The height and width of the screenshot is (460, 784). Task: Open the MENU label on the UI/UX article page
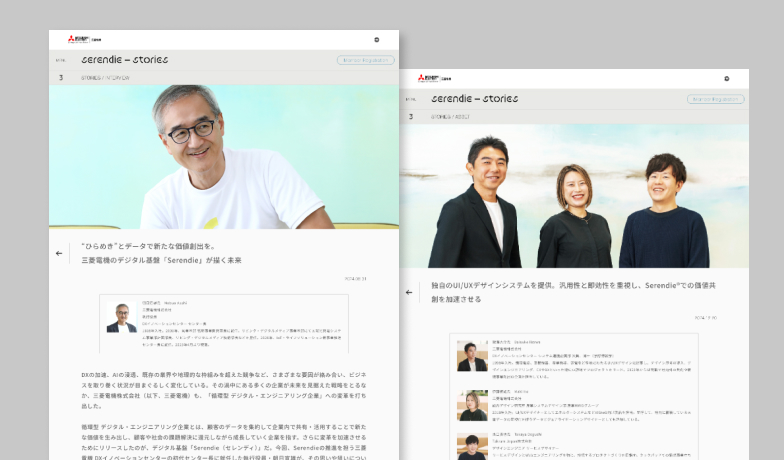click(410, 99)
